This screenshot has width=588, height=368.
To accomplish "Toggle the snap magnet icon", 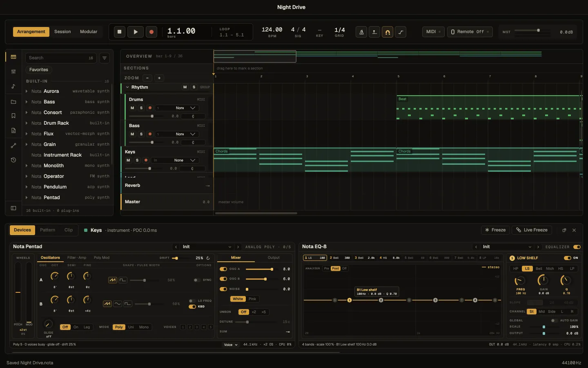I will pos(388,32).
